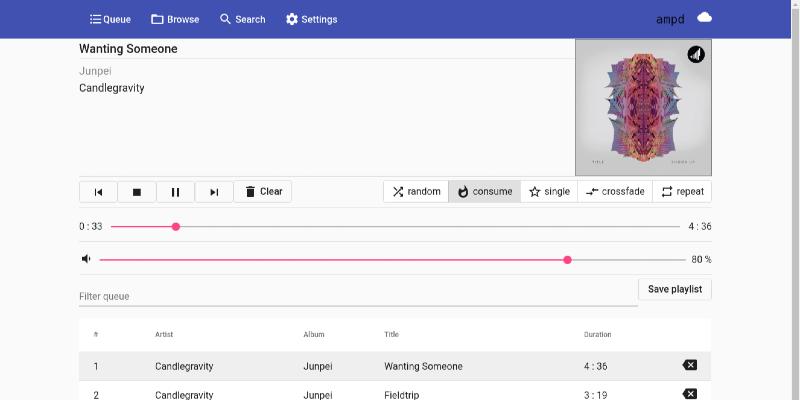Disable consume mode
800x400 pixels.
484,192
